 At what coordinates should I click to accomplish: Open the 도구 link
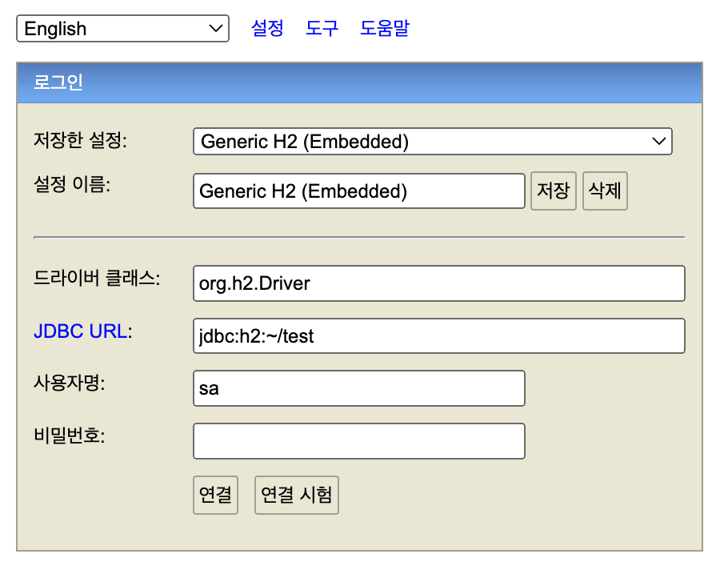click(x=322, y=28)
